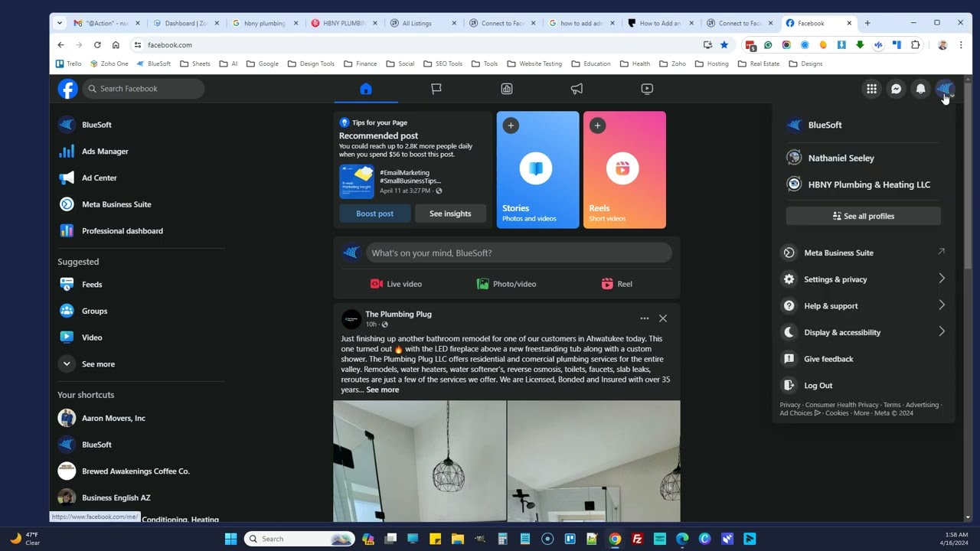Bookmark this page with star icon

pyautogui.click(x=724, y=45)
